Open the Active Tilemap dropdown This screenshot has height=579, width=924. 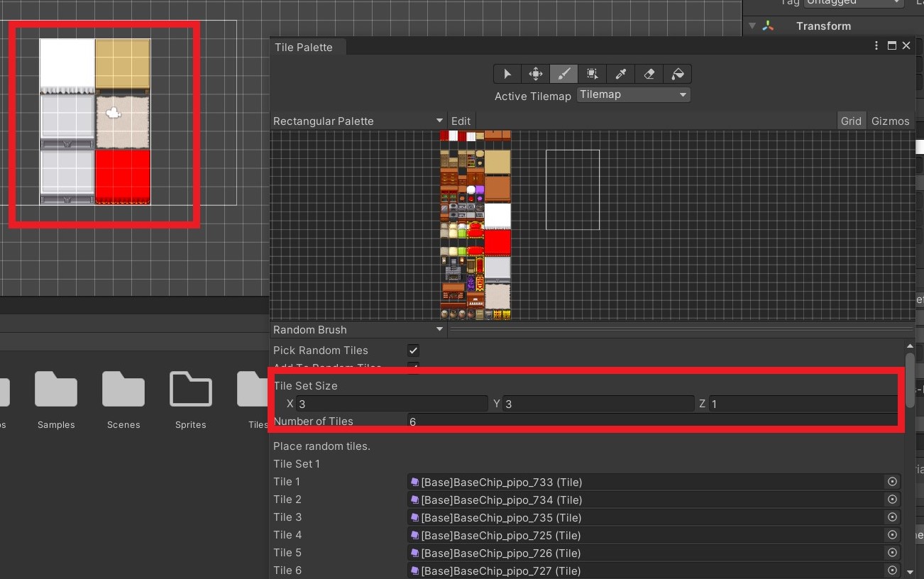point(633,94)
